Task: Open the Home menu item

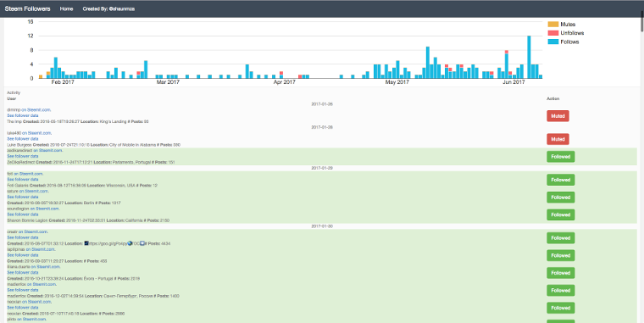Action: click(66, 8)
